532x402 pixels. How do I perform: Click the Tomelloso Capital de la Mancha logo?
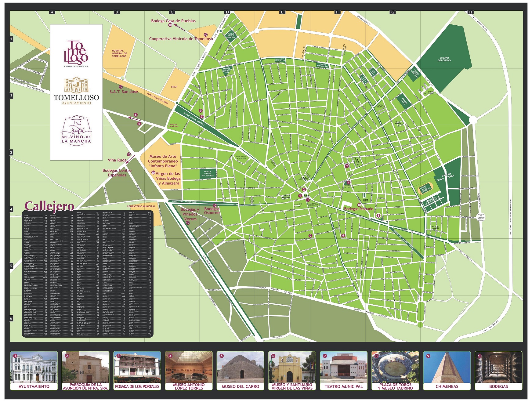(76, 54)
